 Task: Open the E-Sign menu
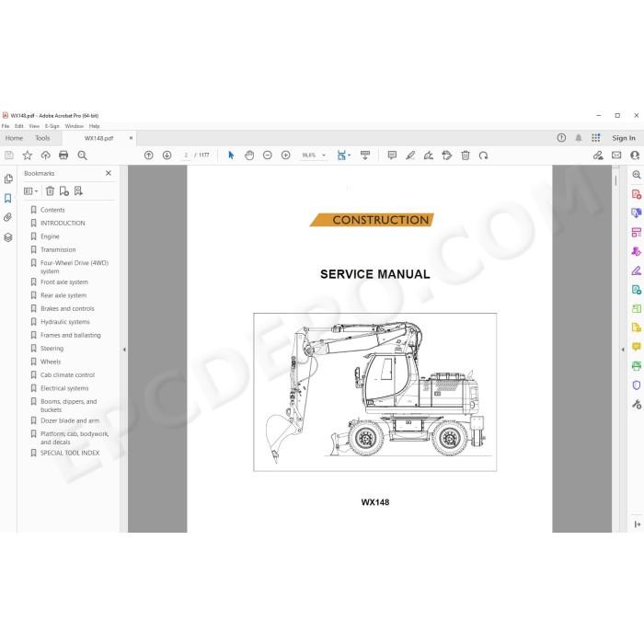52,126
